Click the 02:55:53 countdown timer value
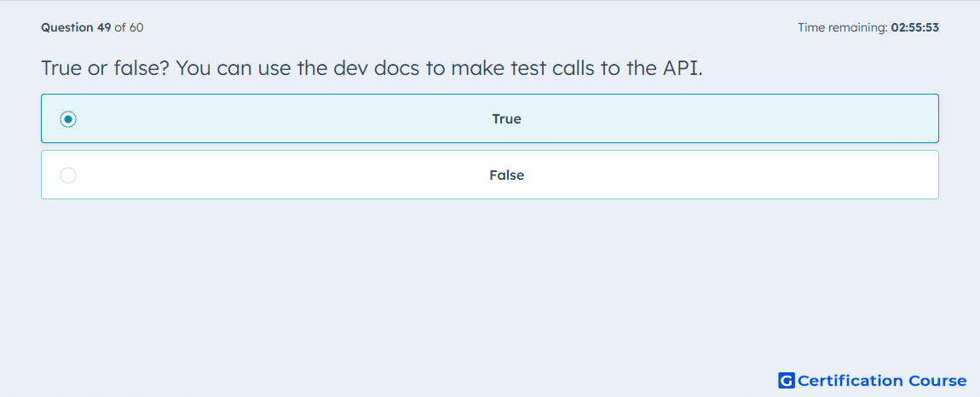 click(x=915, y=27)
